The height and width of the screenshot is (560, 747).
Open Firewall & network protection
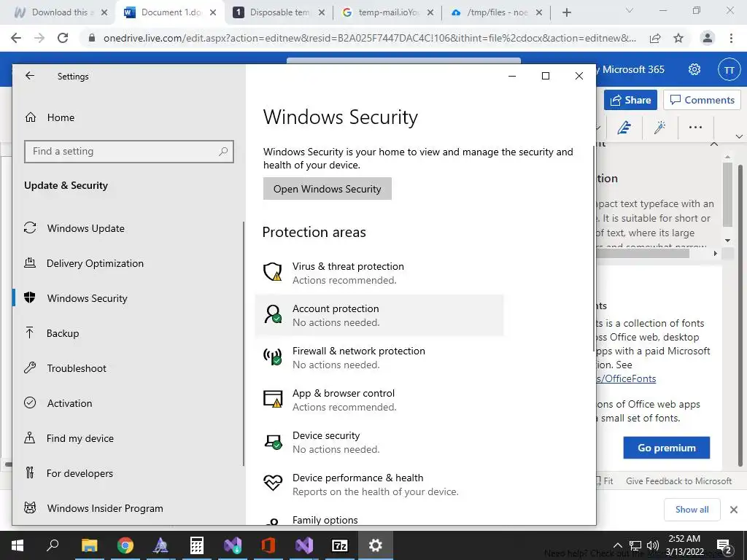pos(379,357)
